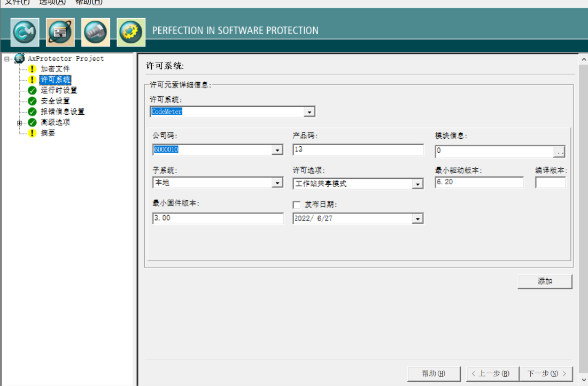Click the bolt screw toolbar icon

click(x=96, y=32)
